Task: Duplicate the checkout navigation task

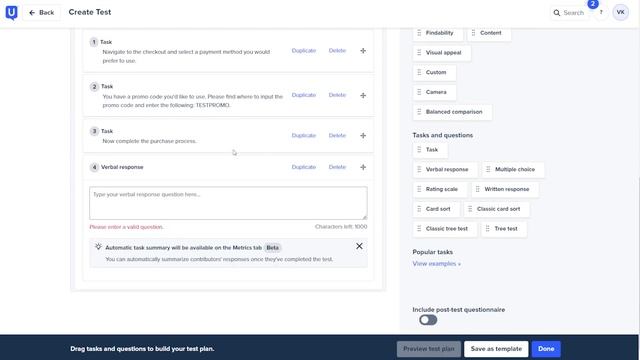Action: tap(304, 51)
